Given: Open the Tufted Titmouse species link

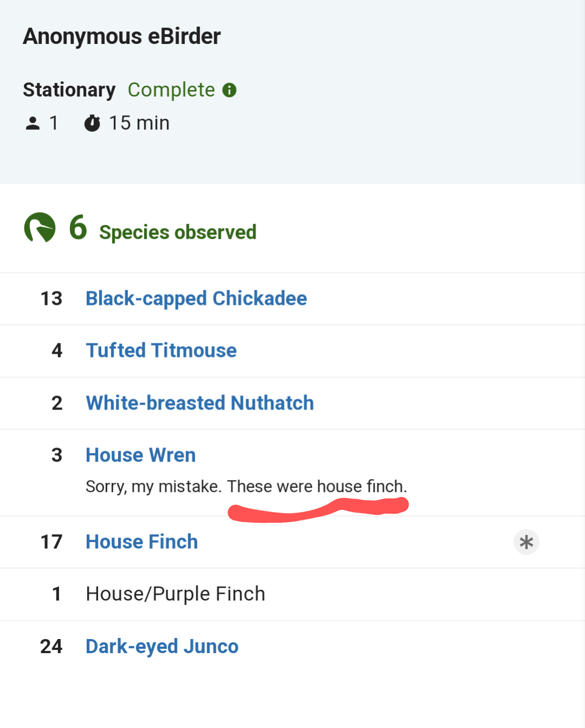Looking at the screenshot, I should 161,350.
